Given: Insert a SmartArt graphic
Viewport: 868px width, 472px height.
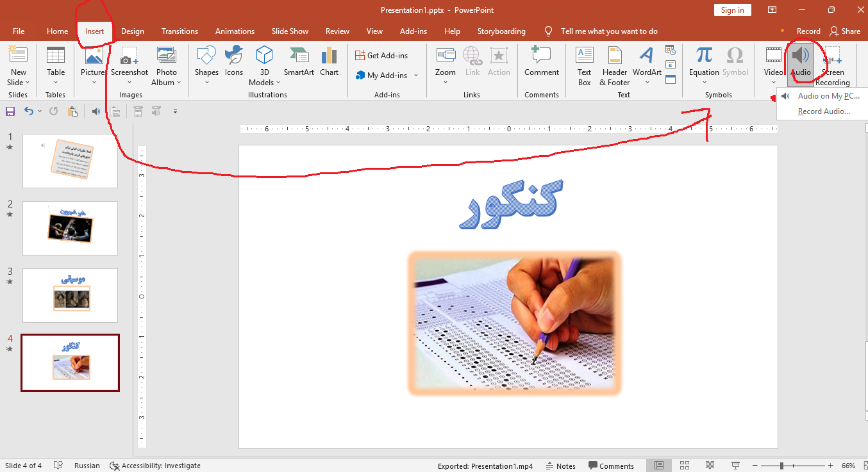Looking at the screenshot, I should [299, 58].
